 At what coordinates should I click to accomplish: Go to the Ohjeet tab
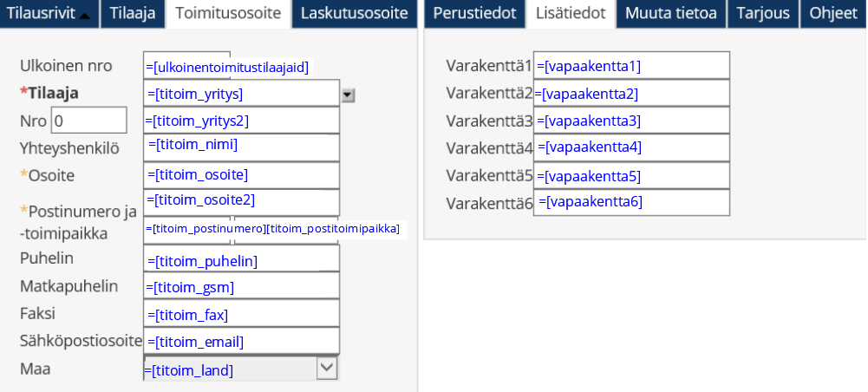click(832, 14)
